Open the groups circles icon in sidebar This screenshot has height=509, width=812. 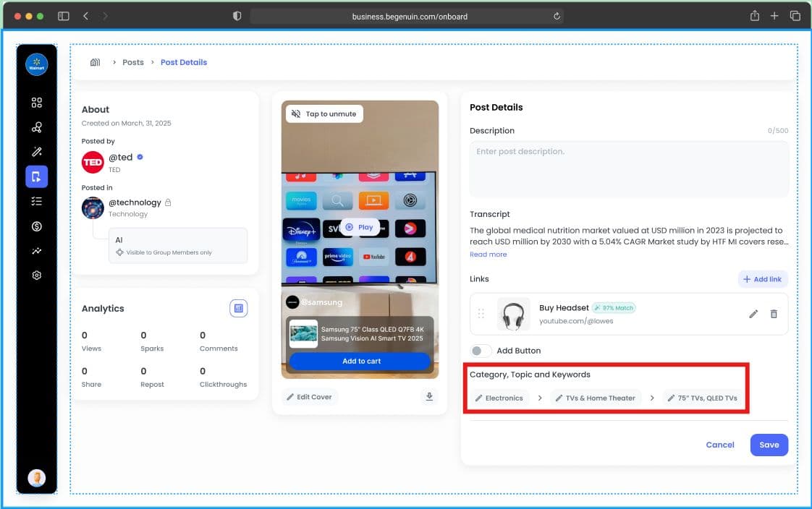[36, 127]
